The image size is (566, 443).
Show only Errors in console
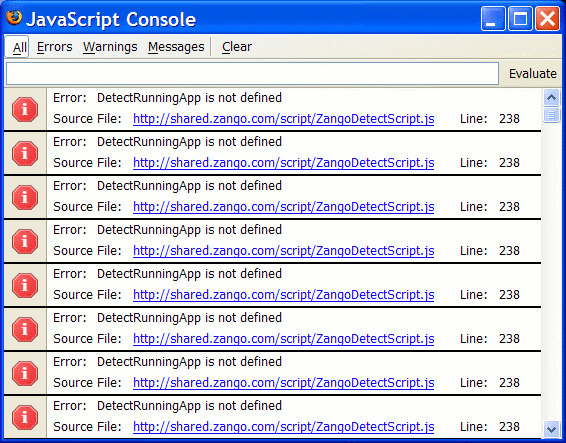(x=55, y=47)
